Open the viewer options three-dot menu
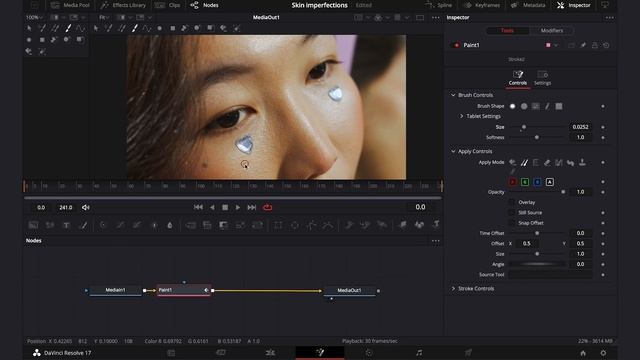The height and width of the screenshot is (360, 640). pos(436,18)
